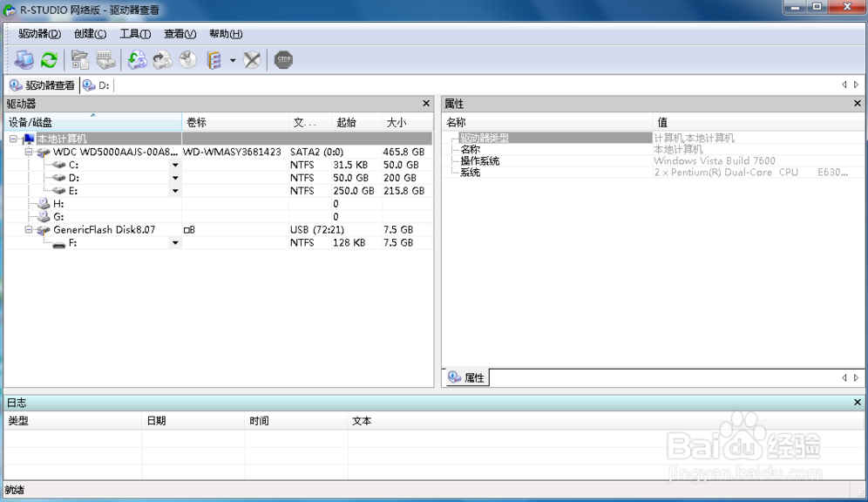Click the CD disc toolbar icon
This screenshot has height=502, width=868.
[187, 60]
